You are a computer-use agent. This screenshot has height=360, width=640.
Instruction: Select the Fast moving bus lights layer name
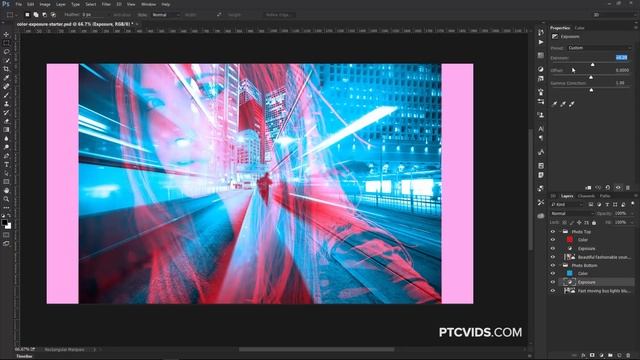[604, 291]
